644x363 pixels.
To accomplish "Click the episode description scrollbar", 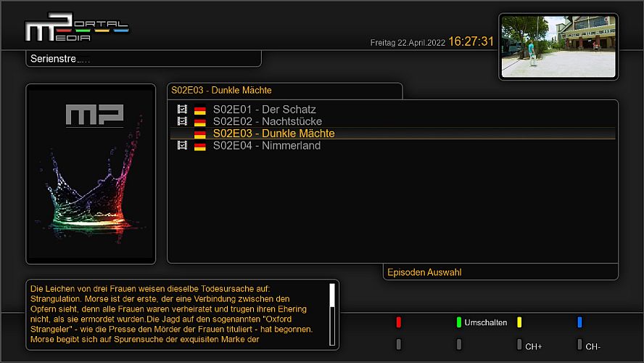I will [332, 314].
